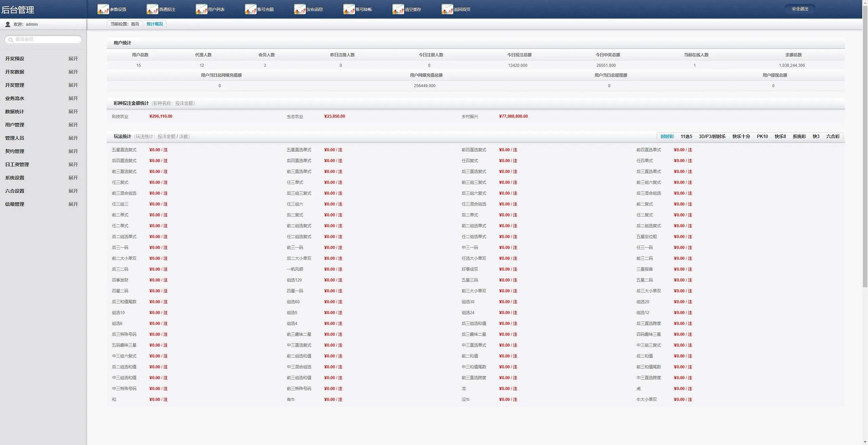Click 今日中奖总额 value 26551.800
The image size is (868, 445).
point(606,65)
